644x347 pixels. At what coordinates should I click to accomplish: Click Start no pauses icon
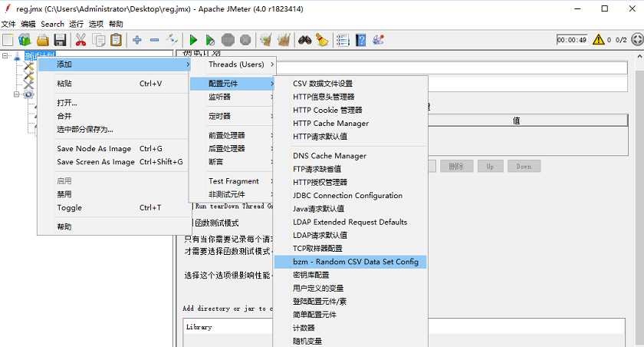tap(210, 40)
